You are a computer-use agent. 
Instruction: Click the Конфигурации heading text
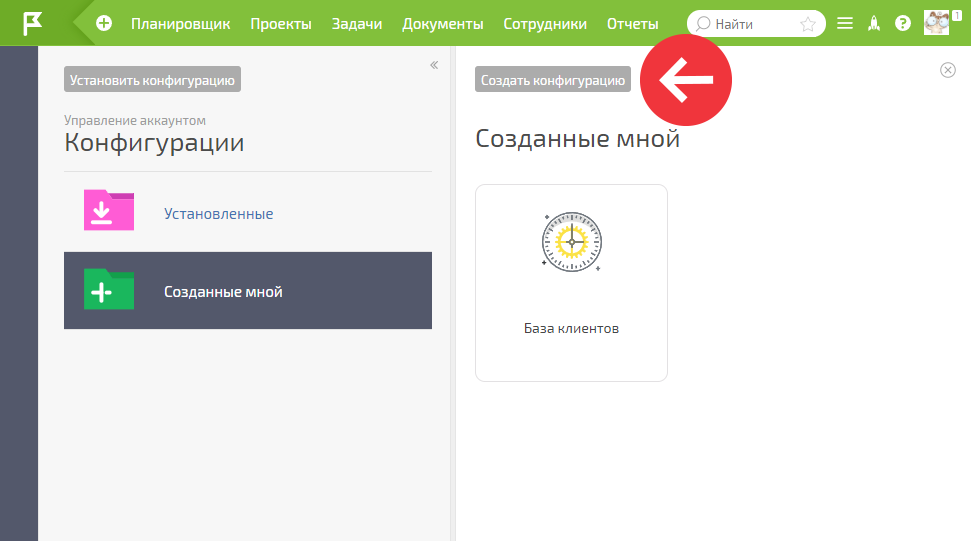click(x=154, y=142)
